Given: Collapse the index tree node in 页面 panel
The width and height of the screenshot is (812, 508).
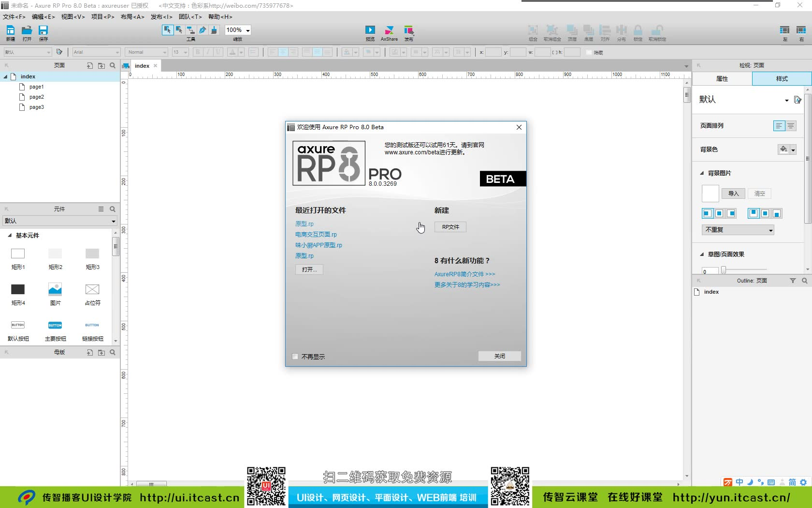Looking at the screenshot, I should click(5, 76).
